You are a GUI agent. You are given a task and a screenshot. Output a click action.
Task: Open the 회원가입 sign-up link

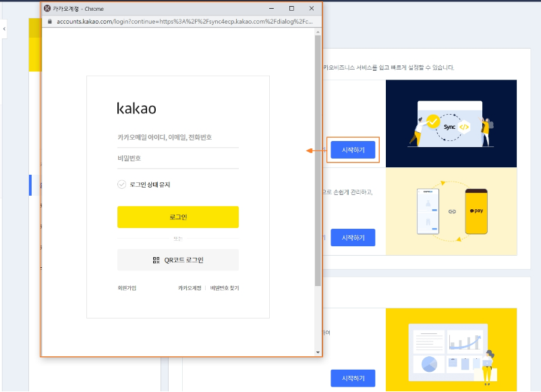[x=127, y=288]
